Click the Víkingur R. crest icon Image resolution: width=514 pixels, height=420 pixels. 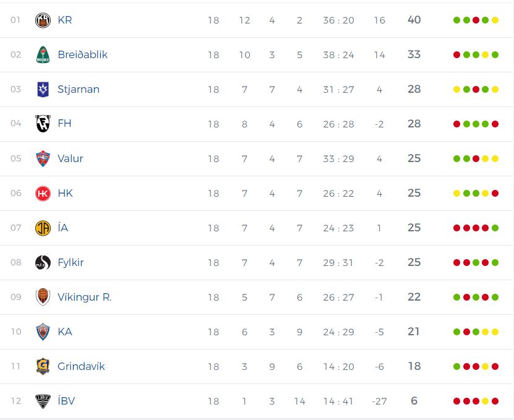click(x=43, y=297)
